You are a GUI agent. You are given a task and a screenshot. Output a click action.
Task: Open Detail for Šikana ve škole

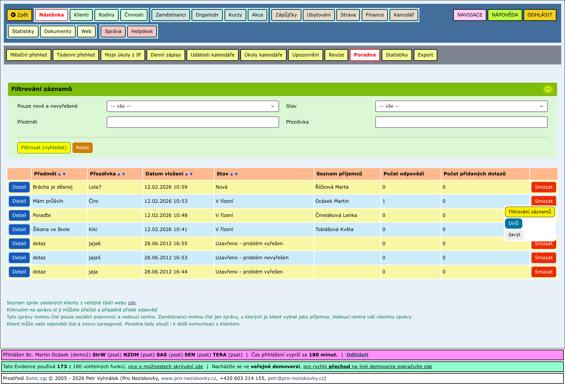[x=19, y=229]
